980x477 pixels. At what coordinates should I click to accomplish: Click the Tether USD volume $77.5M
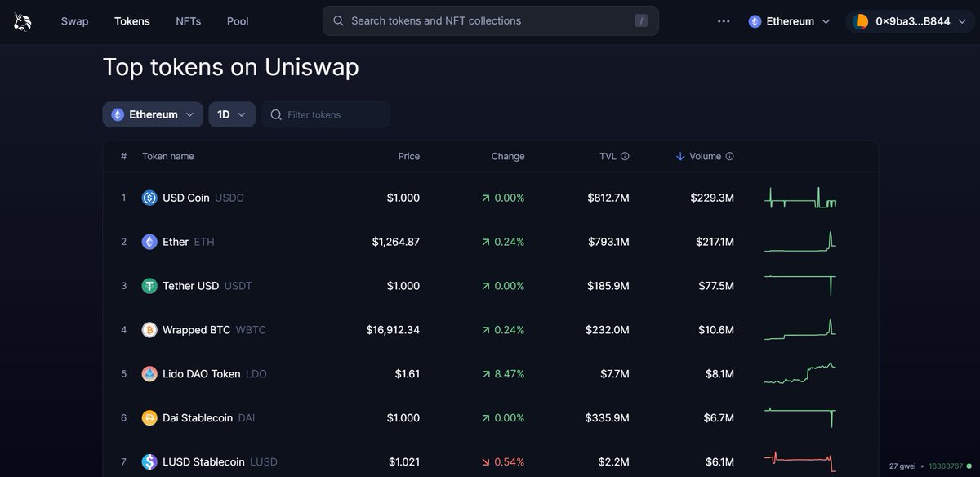pyautogui.click(x=715, y=286)
